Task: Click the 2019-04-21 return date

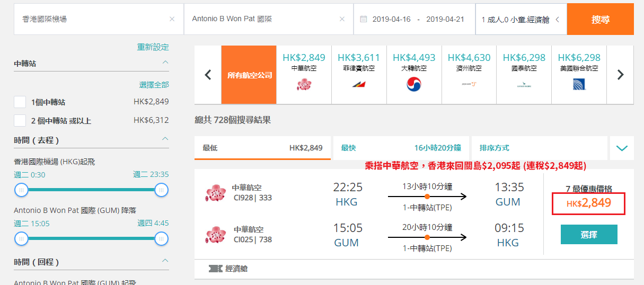Action: 445,19
